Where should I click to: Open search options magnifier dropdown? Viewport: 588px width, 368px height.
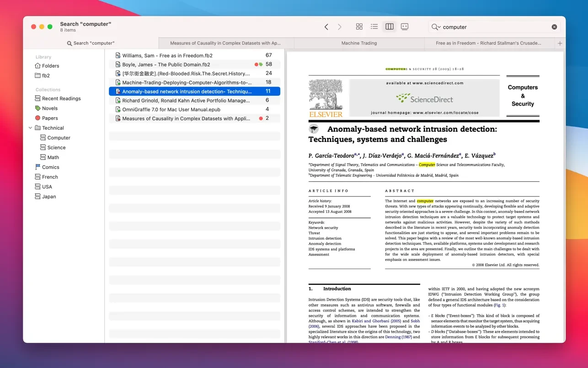pyautogui.click(x=436, y=27)
